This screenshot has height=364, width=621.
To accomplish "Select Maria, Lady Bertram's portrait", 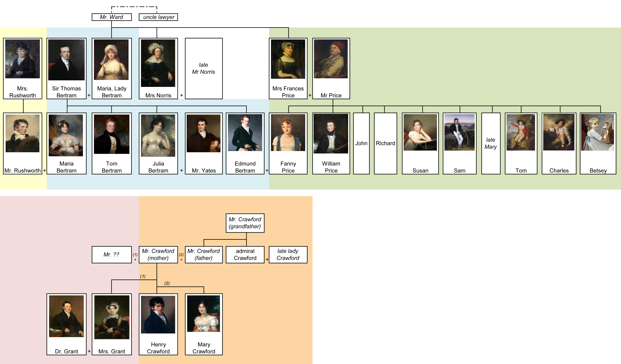I will tap(111, 60).
